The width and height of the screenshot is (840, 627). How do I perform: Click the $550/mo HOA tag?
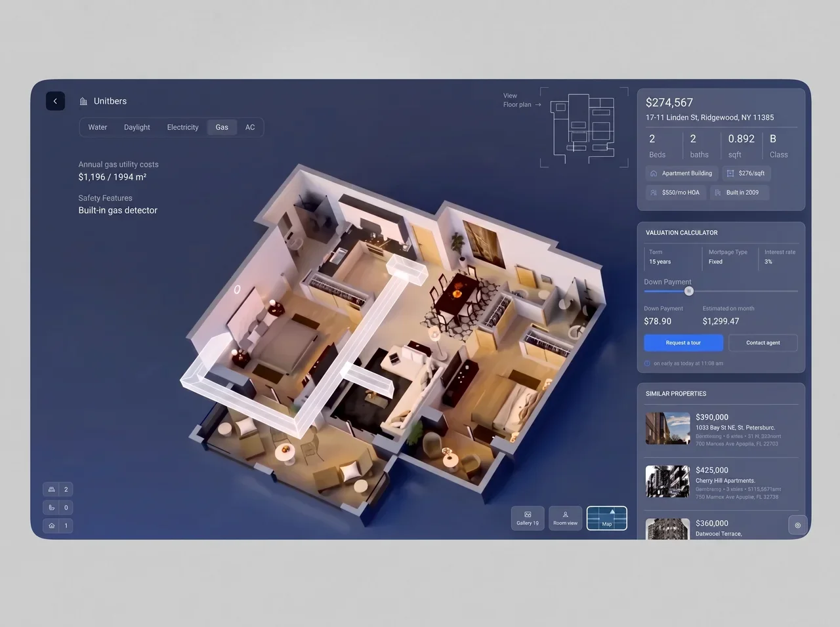pyautogui.click(x=675, y=193)
